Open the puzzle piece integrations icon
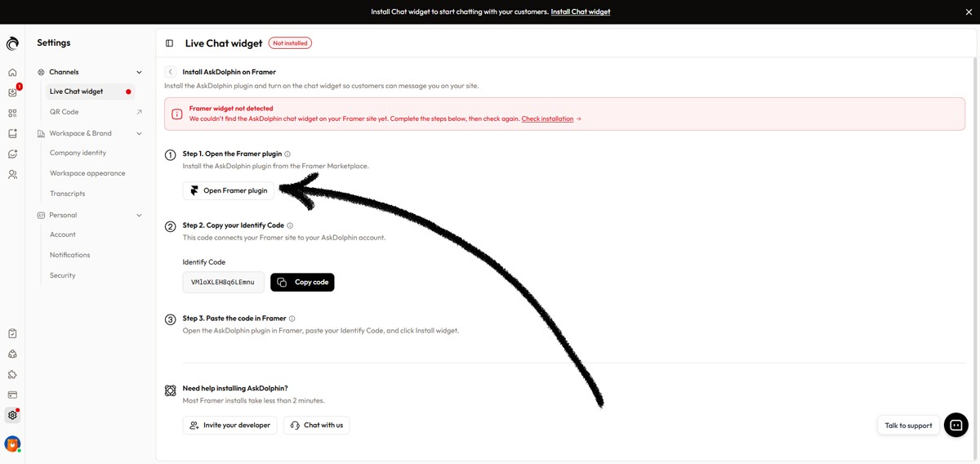 pyautogui.click(x=12, y=375)
